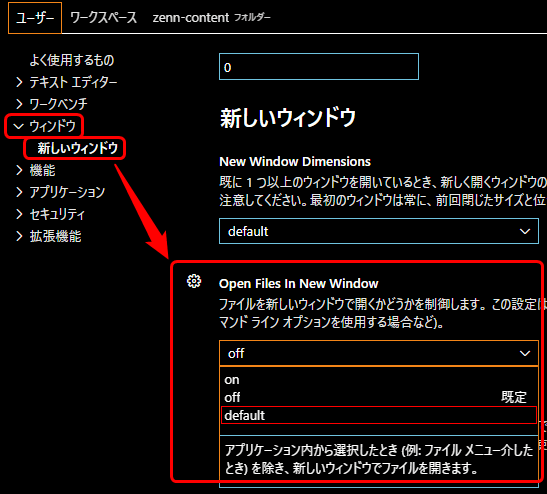The height and width of the screenshot is (494, 547).
Task: Click the Open Files In New Window title
Action: tap(298, 284)
